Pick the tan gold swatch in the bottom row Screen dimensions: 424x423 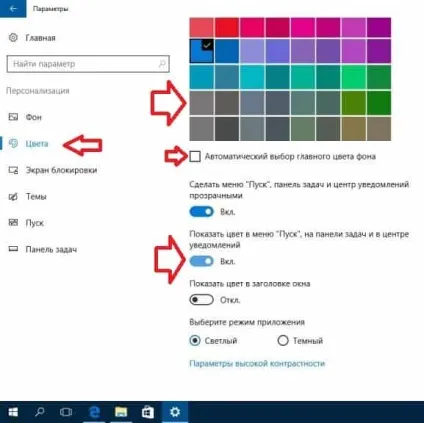pos(353,129)
